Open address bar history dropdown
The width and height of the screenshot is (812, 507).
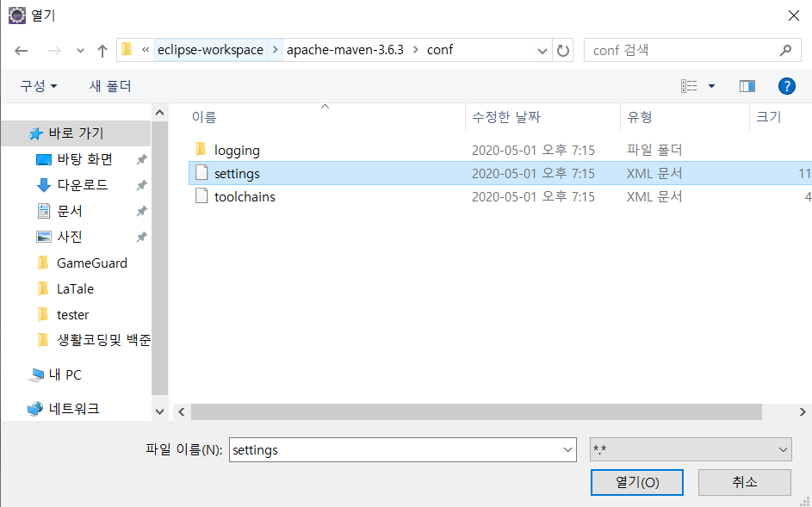[x=542, y=51]
